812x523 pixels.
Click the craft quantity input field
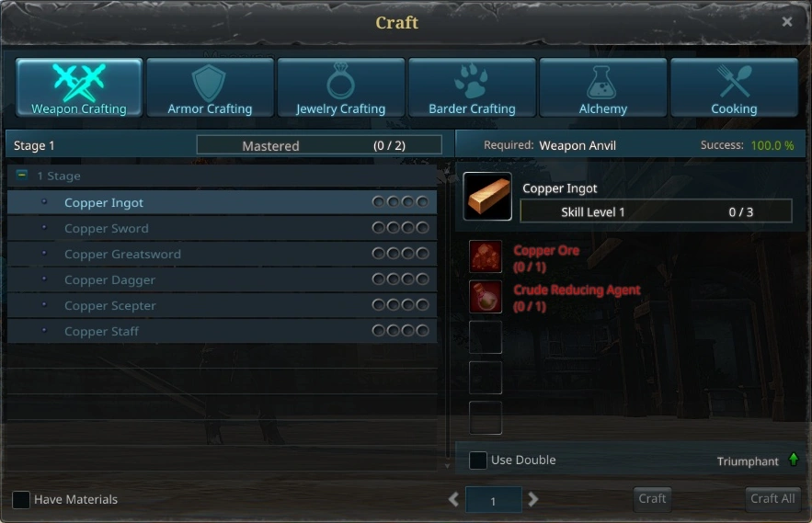tap(494, 500)
